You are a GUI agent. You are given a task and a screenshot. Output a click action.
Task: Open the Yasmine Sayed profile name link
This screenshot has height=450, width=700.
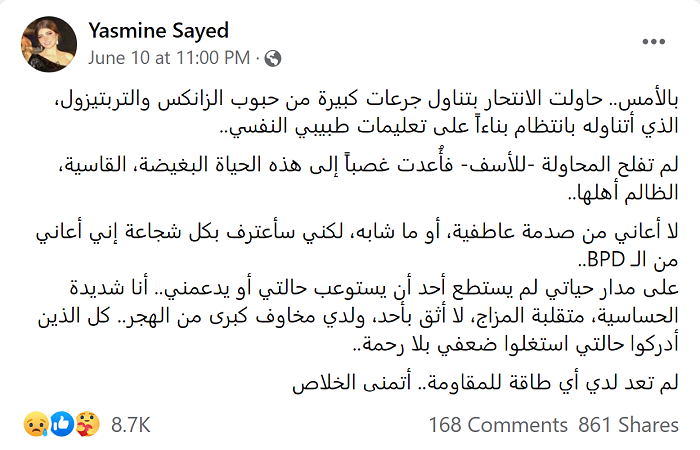158,31
